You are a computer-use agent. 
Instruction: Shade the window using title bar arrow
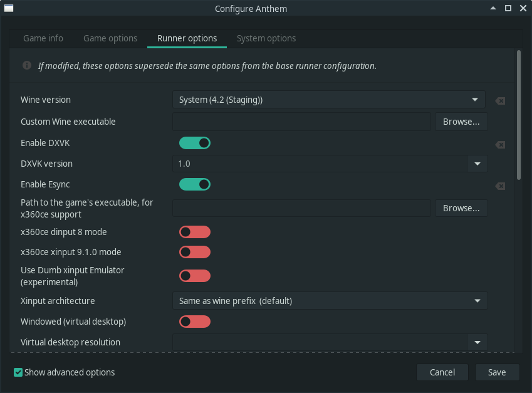[493, 8]
